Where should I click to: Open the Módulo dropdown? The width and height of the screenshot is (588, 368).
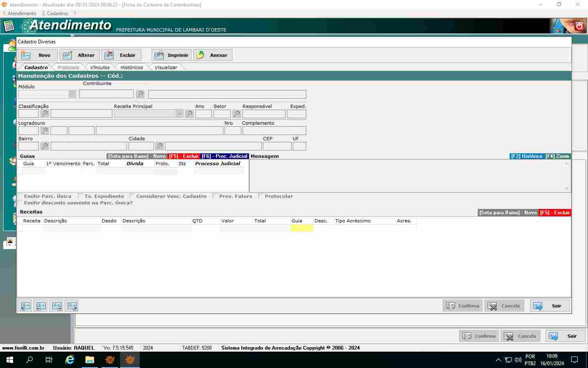pyautogui.click(x=72, y=94)
